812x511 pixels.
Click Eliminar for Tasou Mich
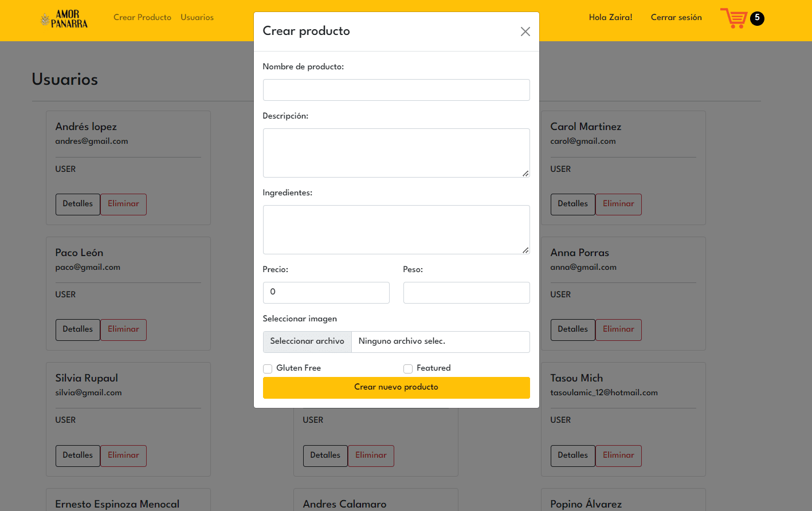(x=618, y=455)
